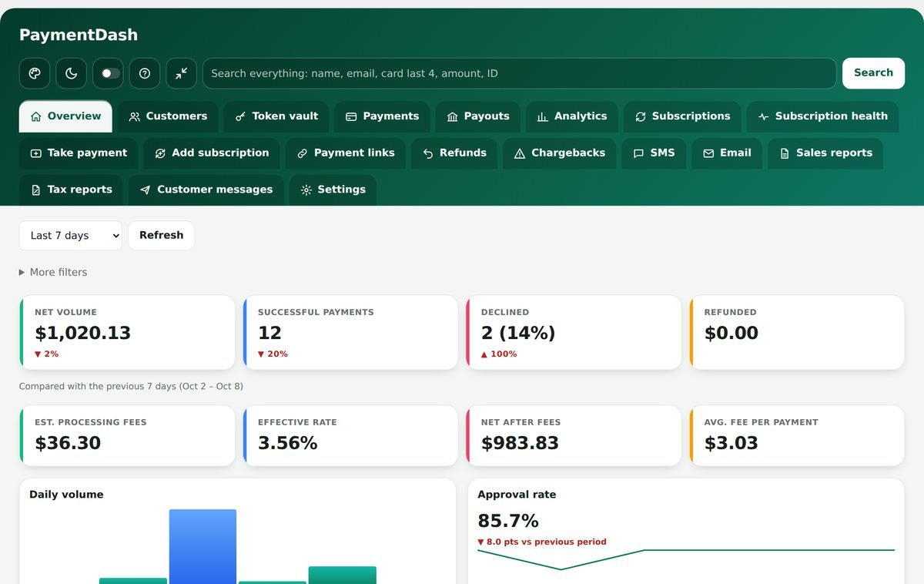Click the collapse arrows icon button
Image resolution: width=924 pixels, height=584 pixels.
tap(182, 73)
